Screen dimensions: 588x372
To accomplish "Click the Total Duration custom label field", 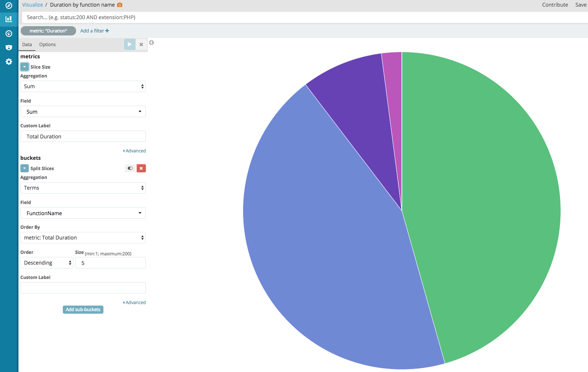I will click(x=83, y=137).
